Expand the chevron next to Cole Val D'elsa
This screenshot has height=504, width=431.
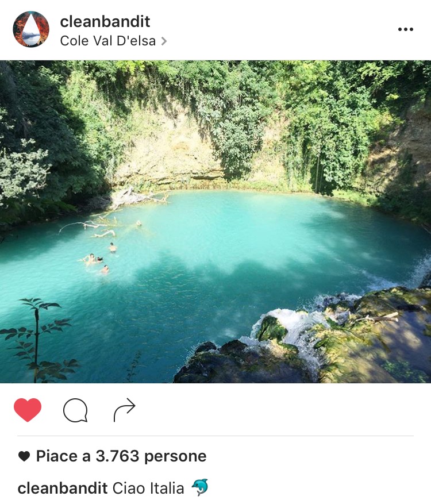(x=164, y=41)
